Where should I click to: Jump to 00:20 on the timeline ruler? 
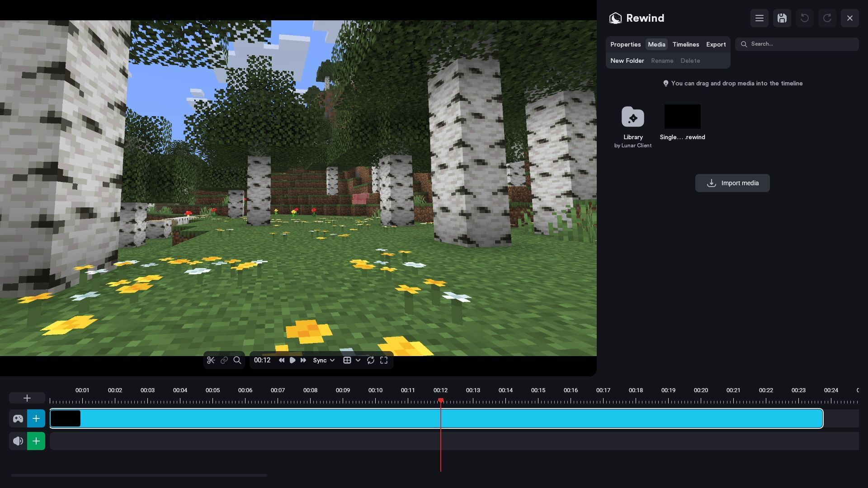pyautogui.click(x=701, y=390)
